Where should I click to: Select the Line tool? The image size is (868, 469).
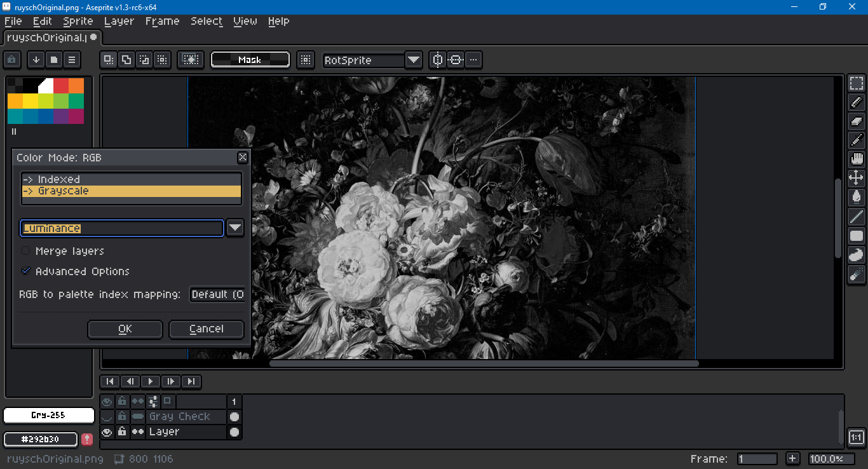coord(857,217)
